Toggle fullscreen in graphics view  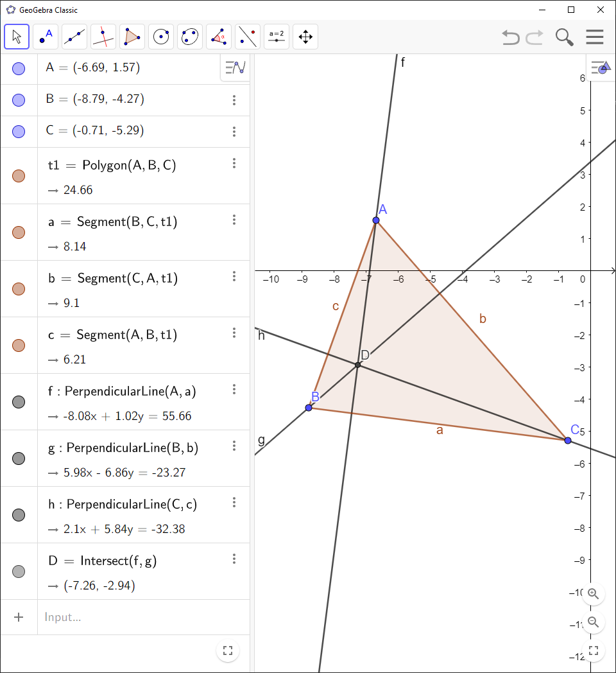pyautogui.click(x=594, y=651)
